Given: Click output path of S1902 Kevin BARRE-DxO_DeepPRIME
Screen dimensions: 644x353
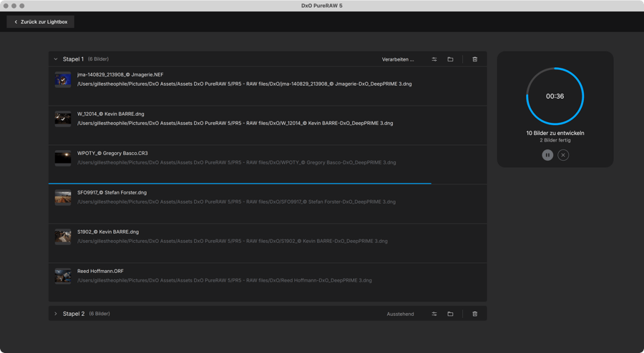Looking at the screenshot, I should click(233, 242).
